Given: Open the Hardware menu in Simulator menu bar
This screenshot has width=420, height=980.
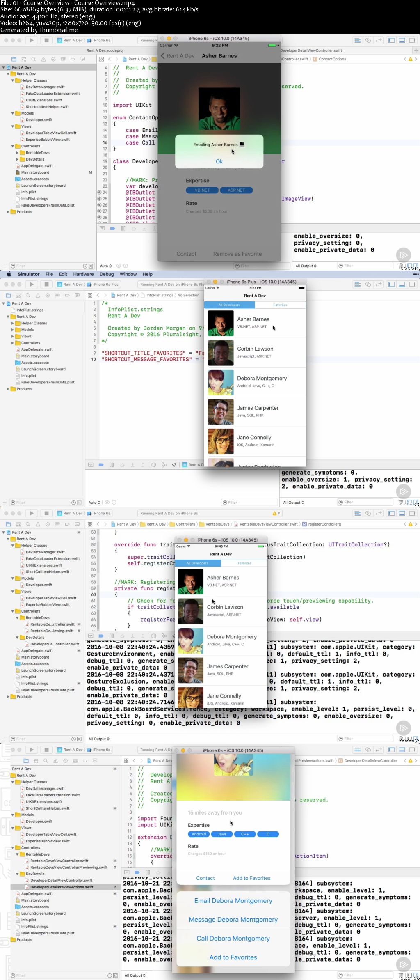Looking at the screenshot, I should [83, 274].
